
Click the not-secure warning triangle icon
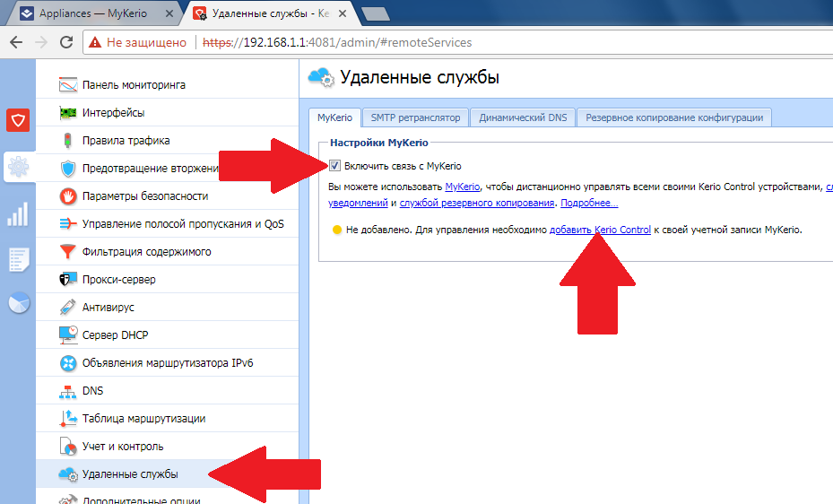[94, 42]
